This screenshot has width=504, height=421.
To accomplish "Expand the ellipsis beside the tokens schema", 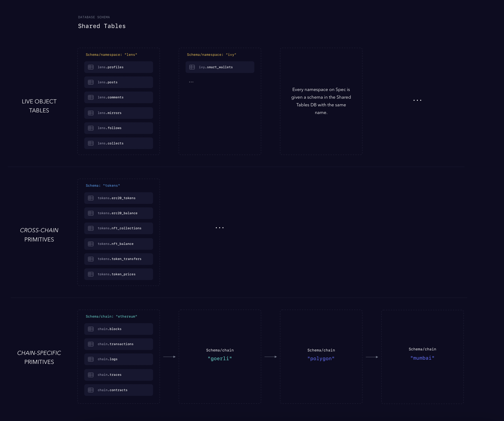I will click(x=220, y=227).
